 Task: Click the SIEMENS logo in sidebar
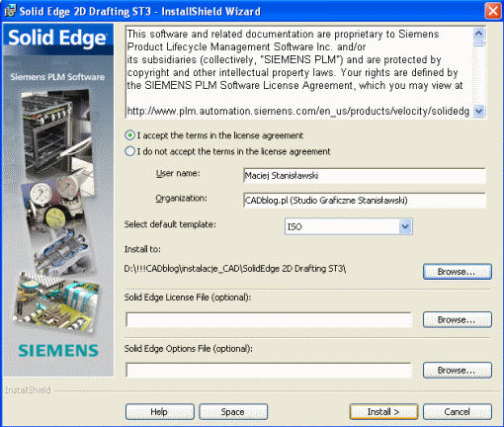58,351
